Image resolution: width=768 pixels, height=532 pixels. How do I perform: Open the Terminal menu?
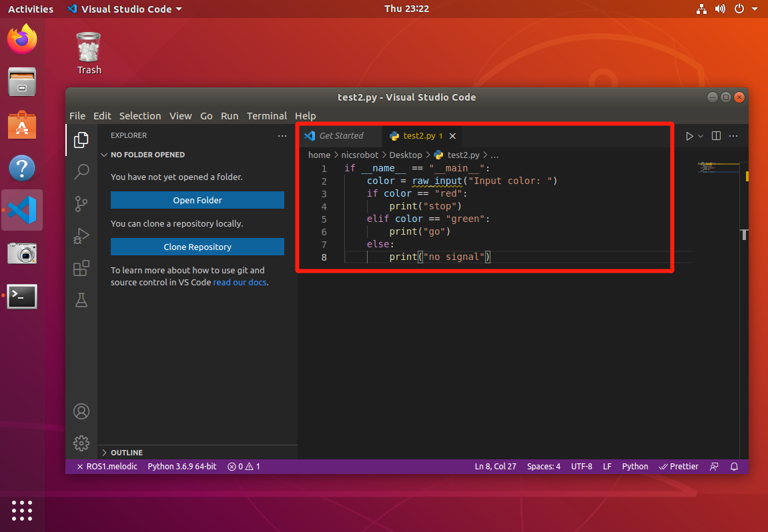(x=266, y=116)
